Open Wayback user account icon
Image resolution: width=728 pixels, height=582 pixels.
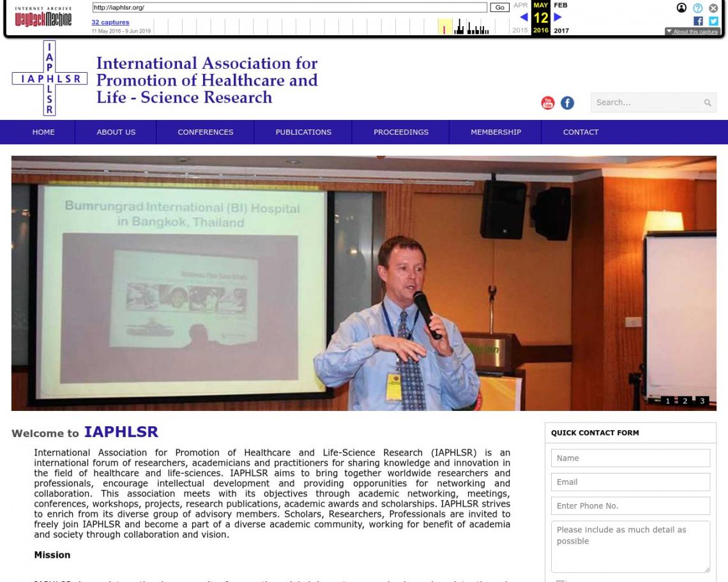pos(681,8)
